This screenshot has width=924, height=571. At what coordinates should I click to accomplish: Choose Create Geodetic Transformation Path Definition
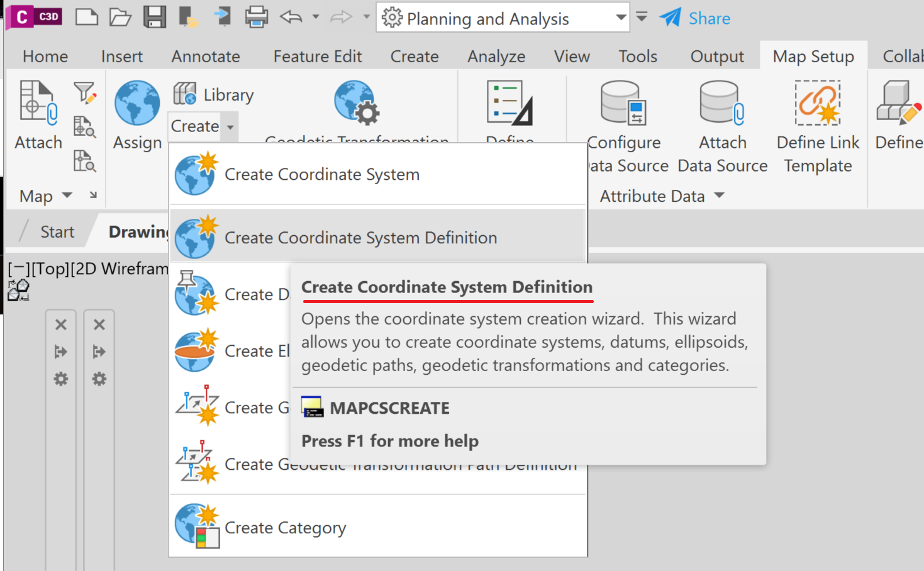[378, 464]
